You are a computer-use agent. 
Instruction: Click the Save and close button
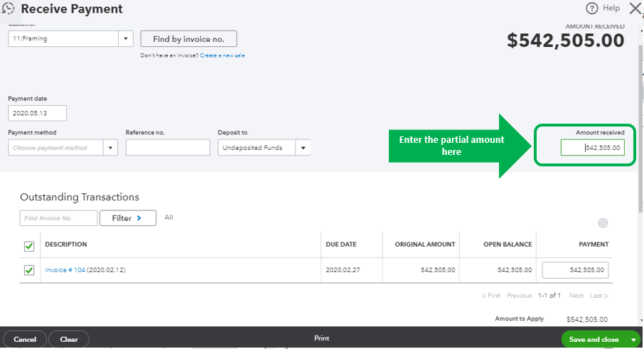pyautogui.click(x=593, y=340)
